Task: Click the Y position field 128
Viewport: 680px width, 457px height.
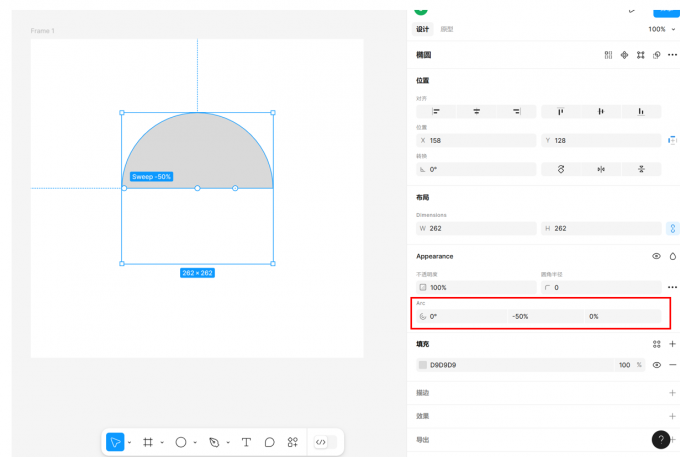Action: click(601, 140)
